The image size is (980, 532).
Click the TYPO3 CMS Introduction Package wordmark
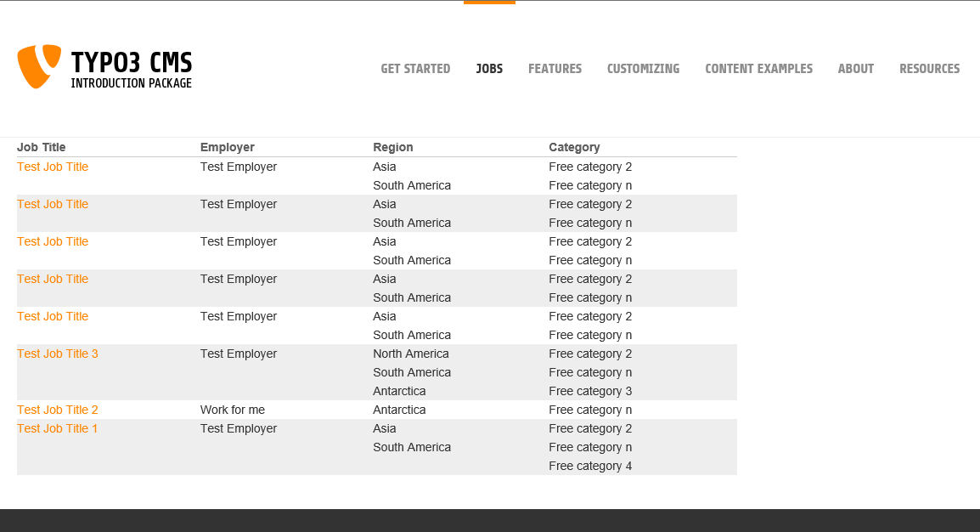coord(132,70)
